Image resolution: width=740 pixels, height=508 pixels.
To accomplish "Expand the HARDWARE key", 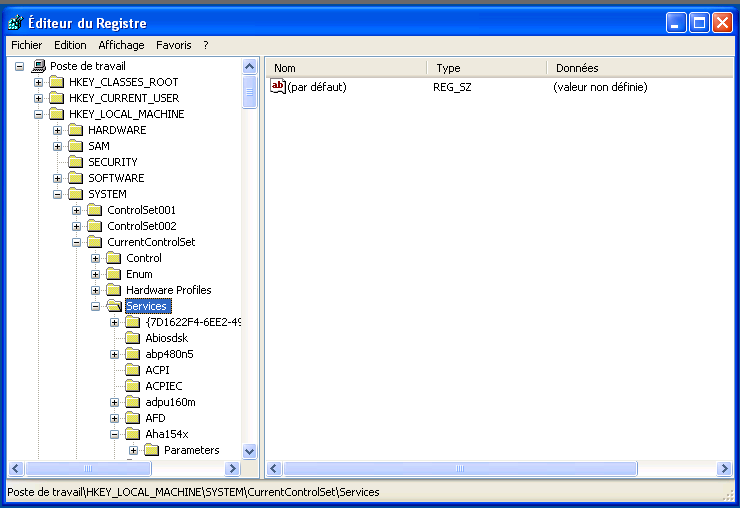I will pos(58,130).
